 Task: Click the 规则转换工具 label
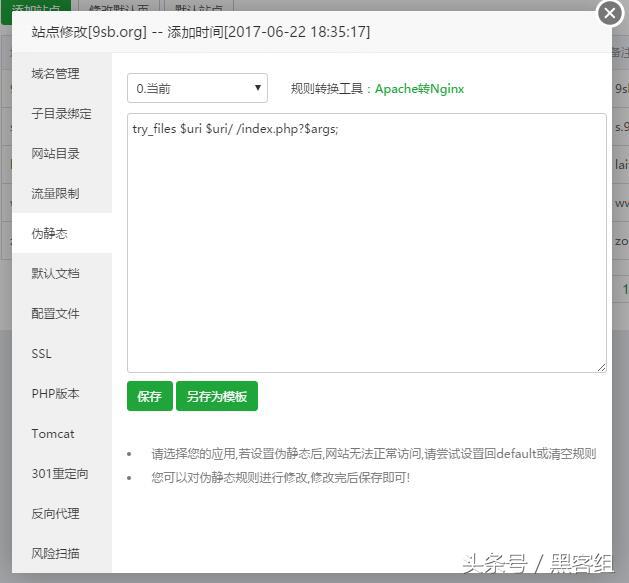click(327, 89)
